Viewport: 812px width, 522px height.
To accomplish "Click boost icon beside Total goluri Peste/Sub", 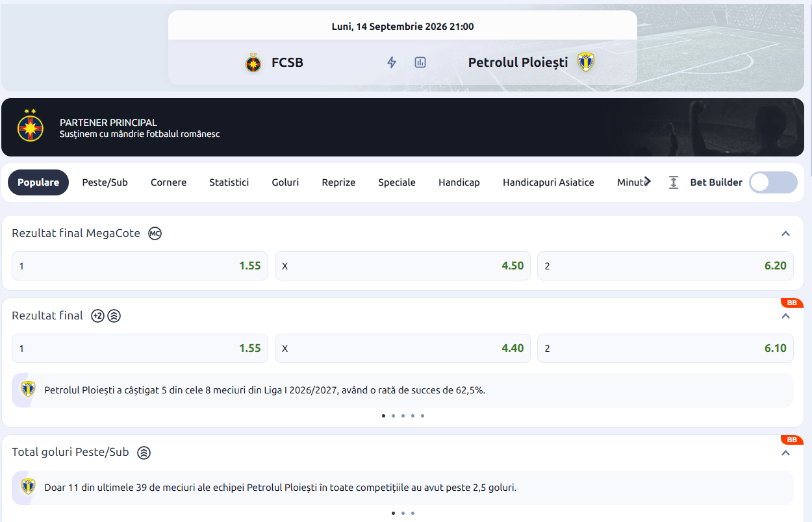I will [144, 453].
